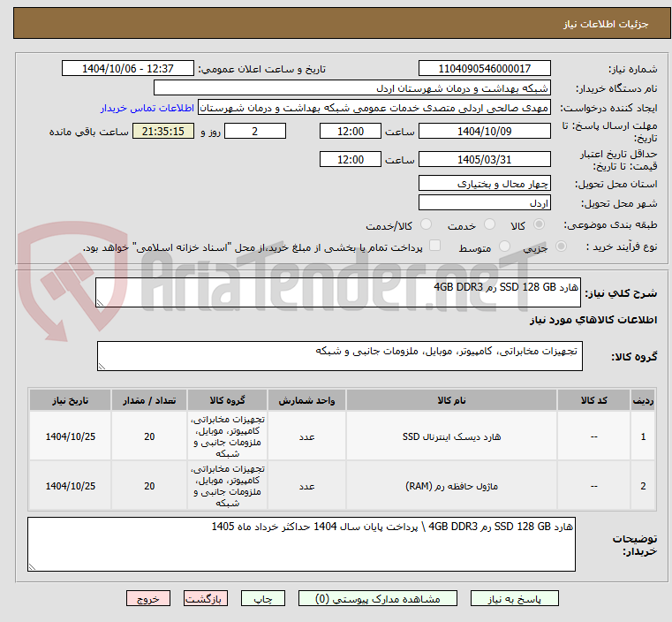The image size is (672, 622).
Task: Click the 'گروه کالا' column header
Action: click(227, 400)
